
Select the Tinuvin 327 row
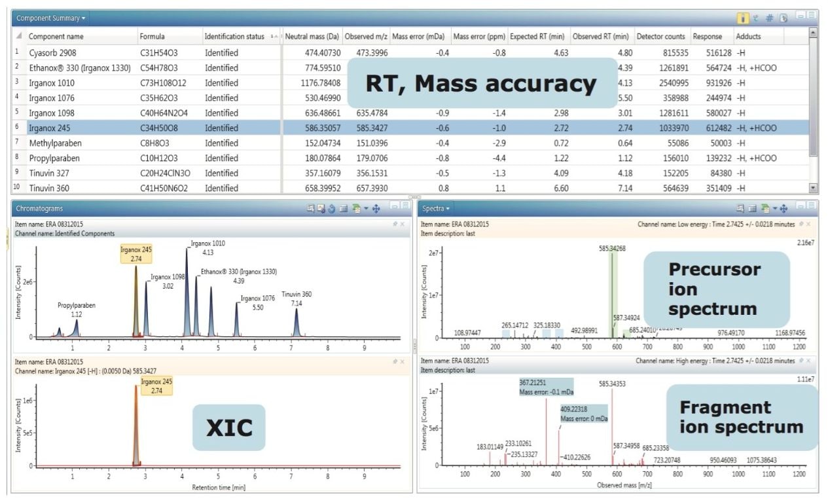tap(410, 173)
